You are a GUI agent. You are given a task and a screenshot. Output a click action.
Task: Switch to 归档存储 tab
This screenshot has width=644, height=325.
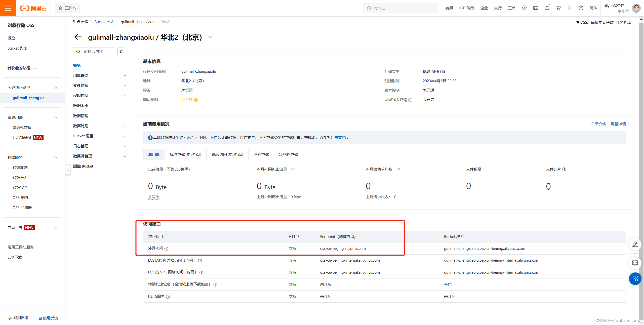click(261, 155)
